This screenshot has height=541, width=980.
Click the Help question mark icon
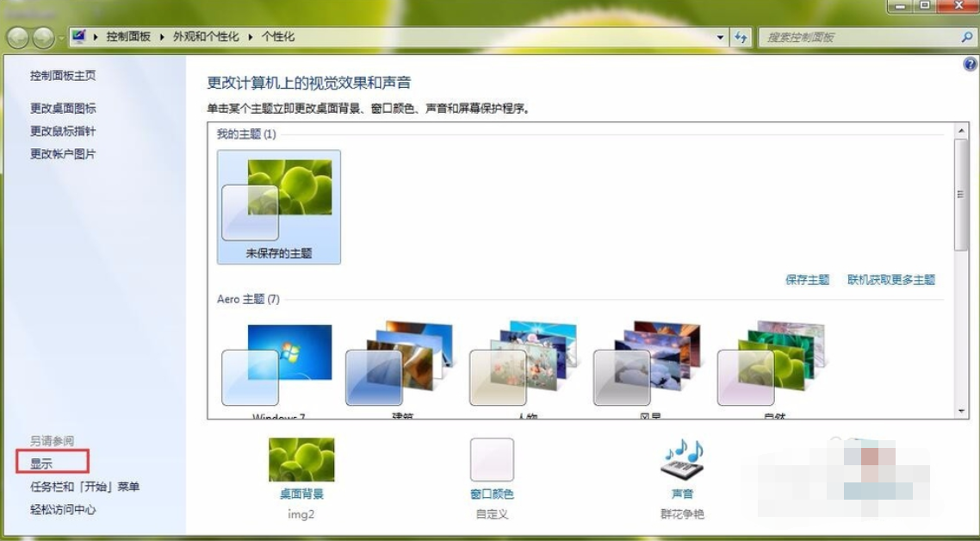(971, 64)
